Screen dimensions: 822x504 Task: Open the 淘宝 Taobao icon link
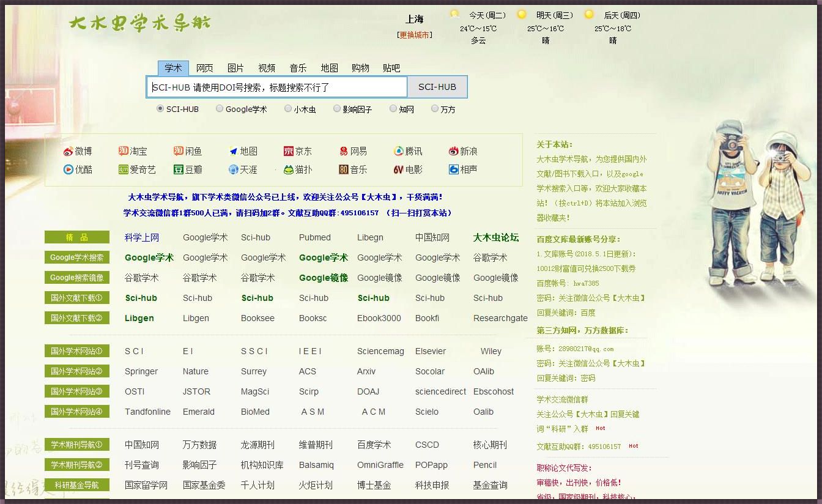click(x=133, y=151)
